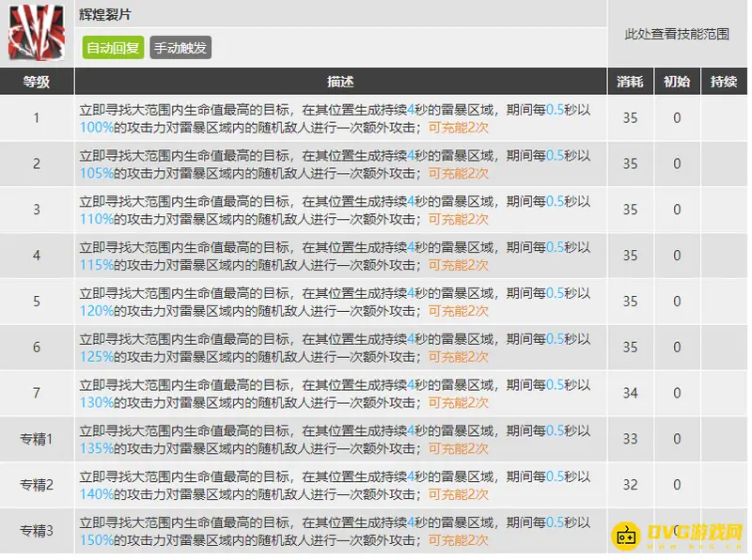Expand the 消耗 column header
Image resolution: width=752 pixels, height=560 pixels.
pyautogui.click(x=630, y=81)
